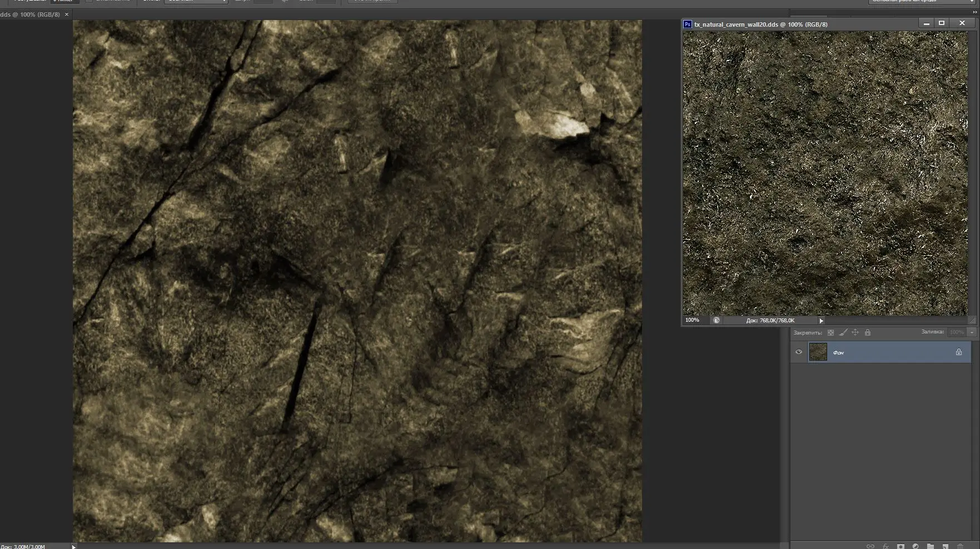Viewport: 980px width, 549px height.
Task: Hide the Фон layer with its eye icon
Action: click(799, 352)
